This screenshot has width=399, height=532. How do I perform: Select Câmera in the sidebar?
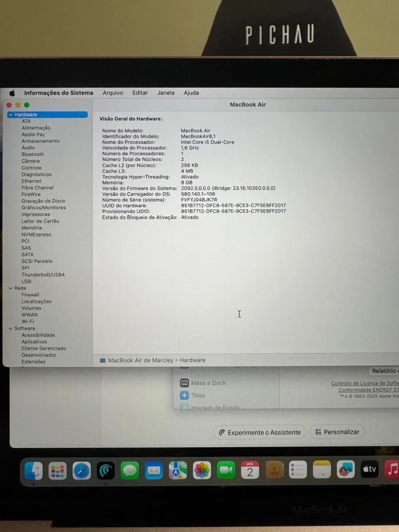[31, 161]
